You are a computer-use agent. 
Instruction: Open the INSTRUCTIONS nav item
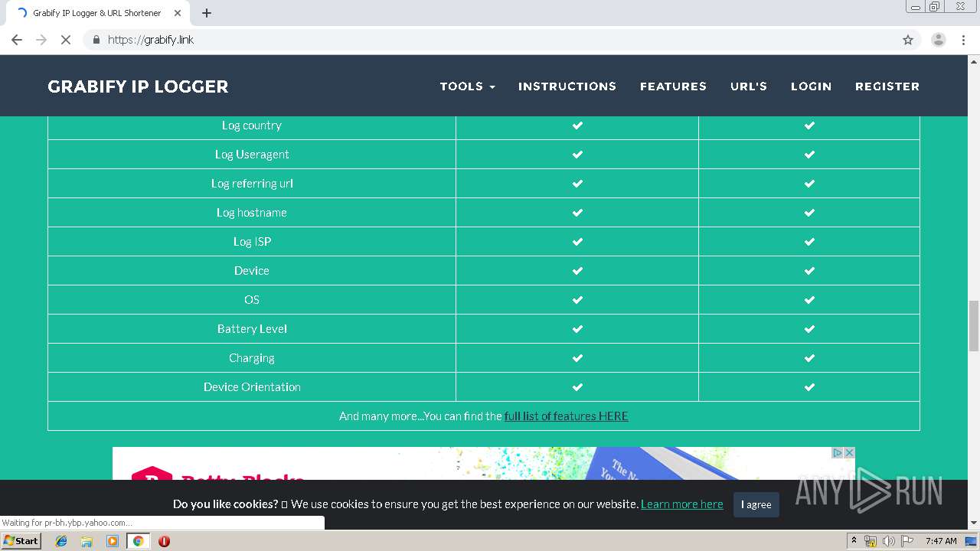(x=567, y=86)
